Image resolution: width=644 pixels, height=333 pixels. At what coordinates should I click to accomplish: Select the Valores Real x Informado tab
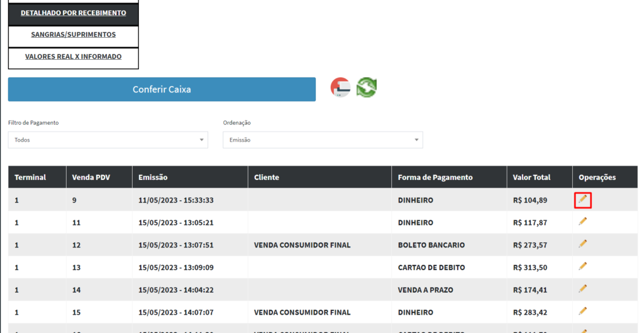(x=73, y=57)
